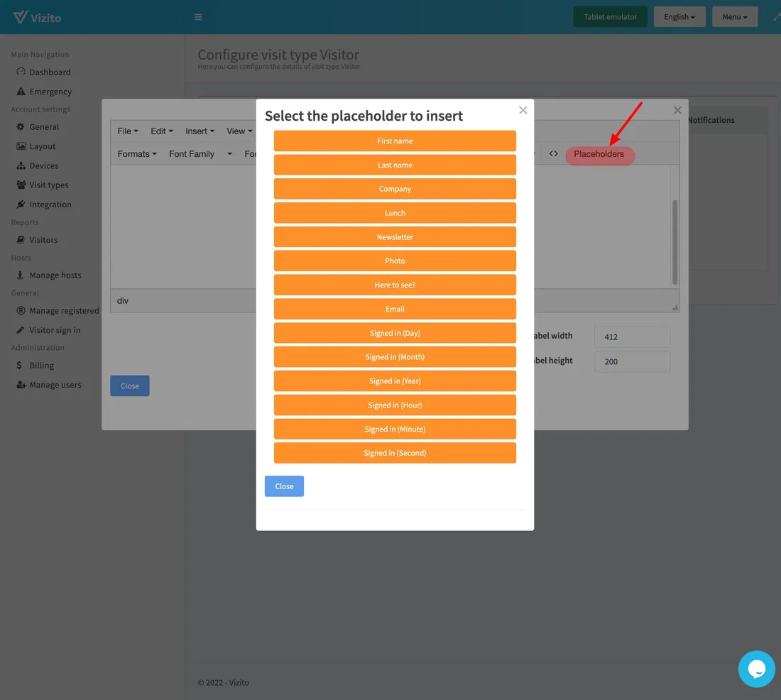
Task: Open the Insert menu of the editor
Action: click(200, 131)
